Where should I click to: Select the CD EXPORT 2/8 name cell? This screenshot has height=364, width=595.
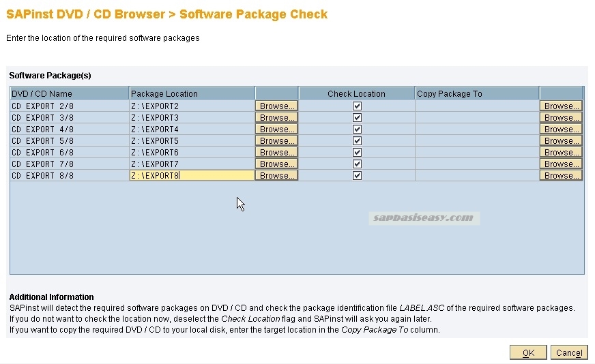point(70,106)
